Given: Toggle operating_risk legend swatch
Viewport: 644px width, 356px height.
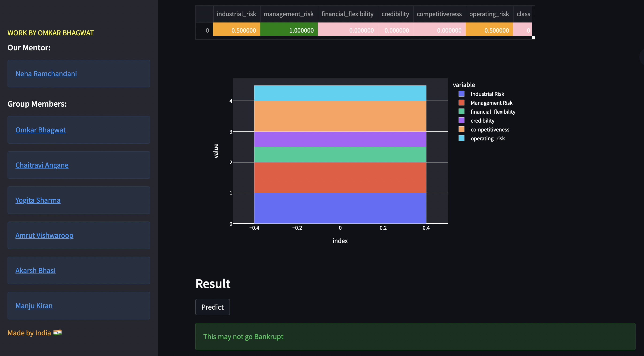Looking at the screenshot, I should click(461, 139).
